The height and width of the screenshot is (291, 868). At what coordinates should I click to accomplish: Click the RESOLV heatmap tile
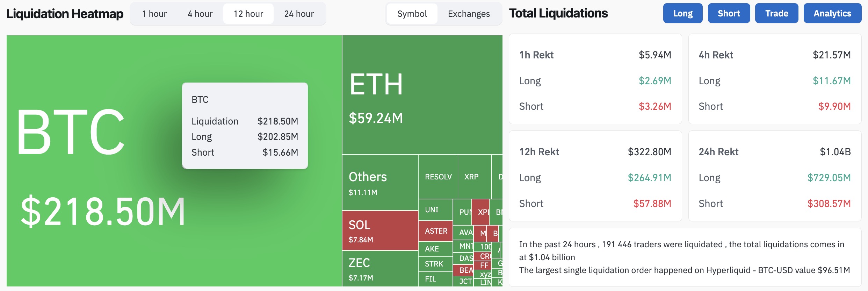point(438,177)
